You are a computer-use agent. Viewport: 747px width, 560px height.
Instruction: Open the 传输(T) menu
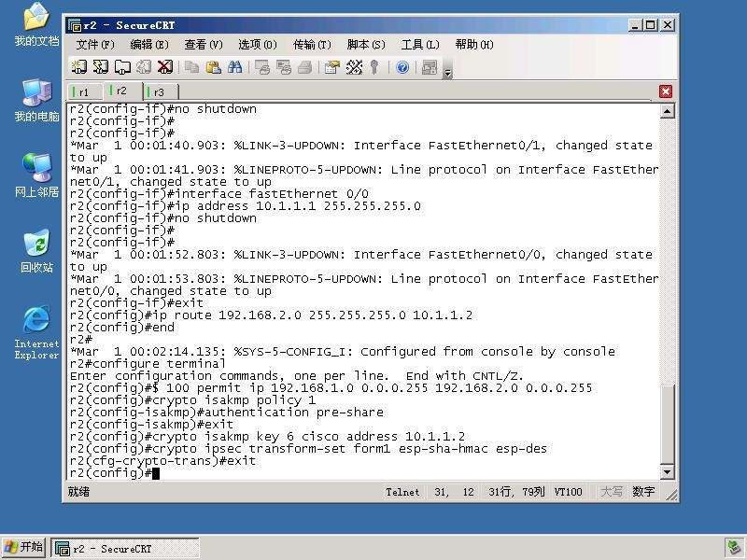point(312,45)
